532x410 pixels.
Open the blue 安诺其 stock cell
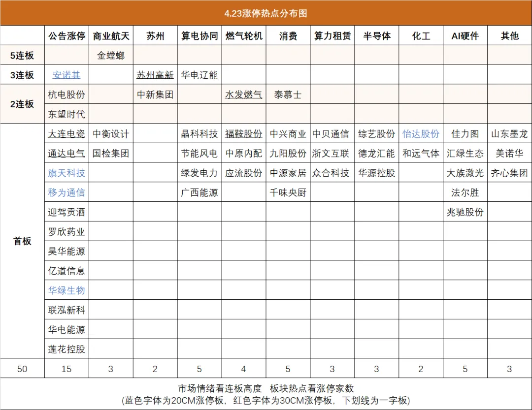[66, 75]
